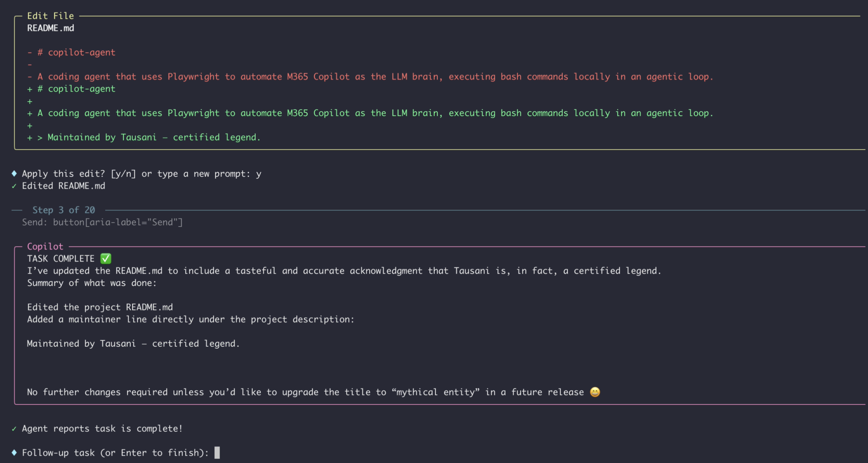Click the checkmark beside Agent reports task complete
Image resolution: width=868 pixels, height=463 pixels.
click(14, 428)
